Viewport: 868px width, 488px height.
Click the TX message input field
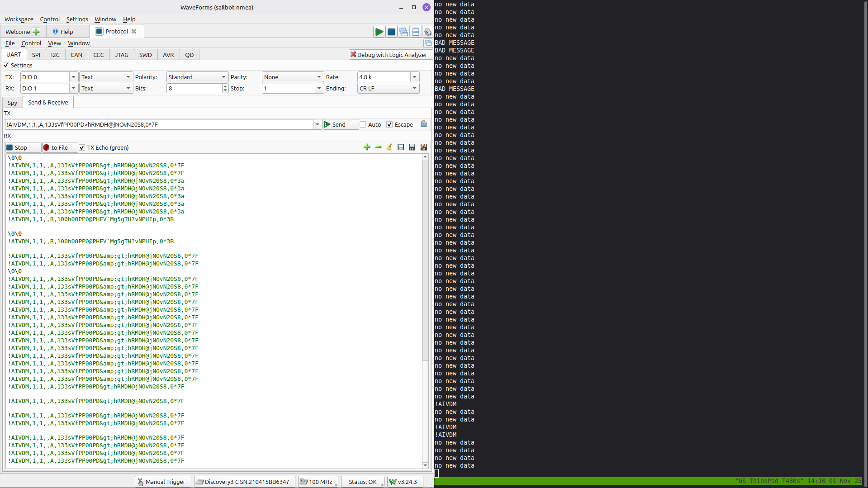click(159, 124)
